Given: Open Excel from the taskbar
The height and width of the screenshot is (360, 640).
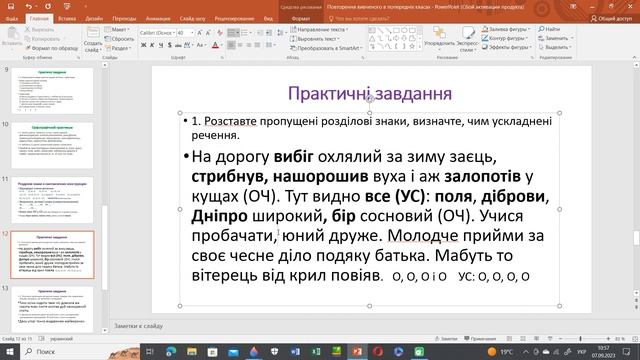Looking at the screenshot, I should click(316, 351).
